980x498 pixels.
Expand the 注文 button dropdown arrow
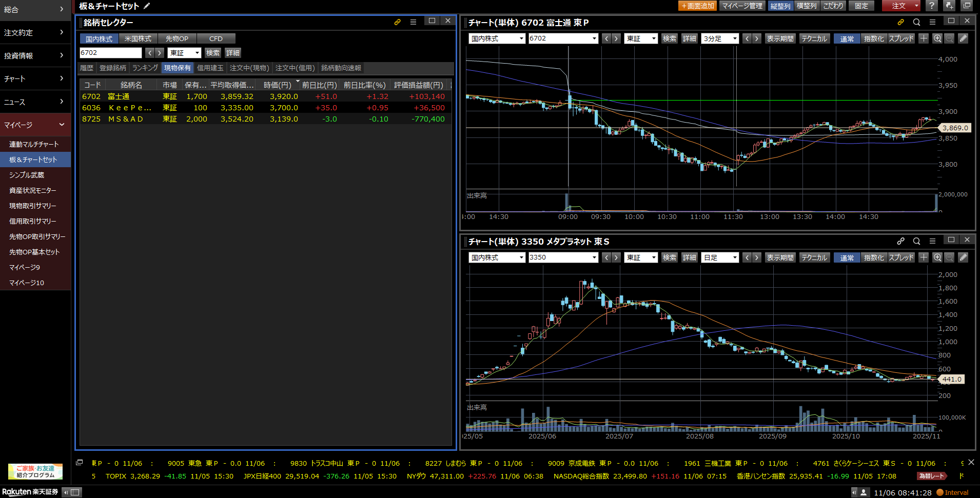916,6
